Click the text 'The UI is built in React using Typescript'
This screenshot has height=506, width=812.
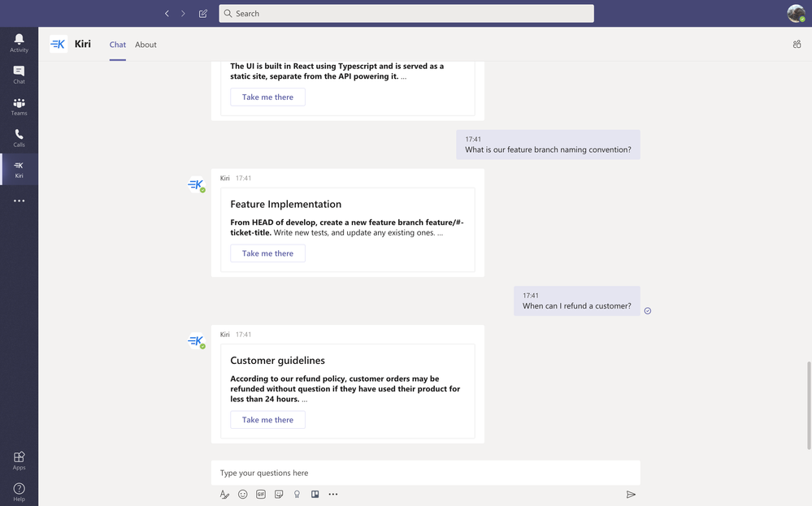pos(303,67)
